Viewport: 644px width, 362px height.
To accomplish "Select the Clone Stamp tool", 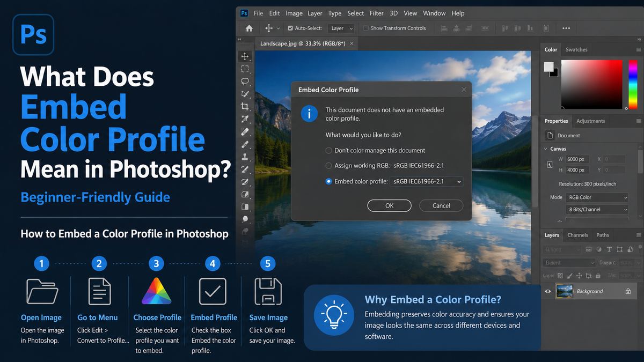I will coord(245,157).
